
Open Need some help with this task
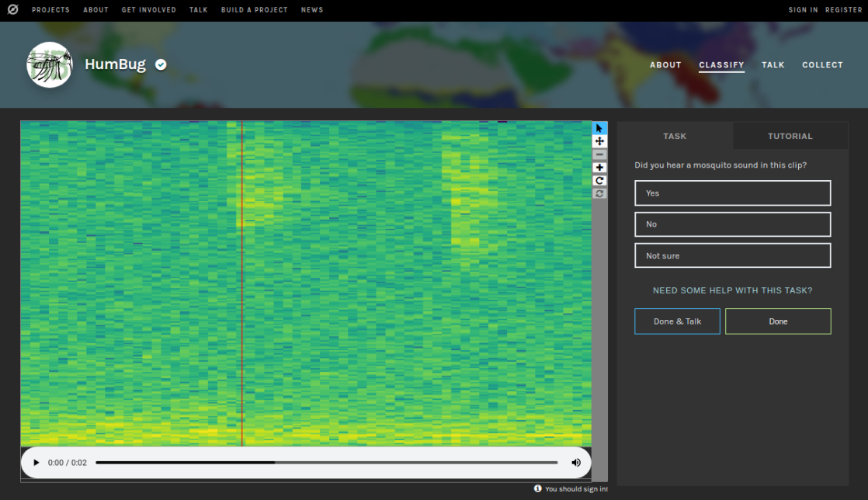(732, 290)
